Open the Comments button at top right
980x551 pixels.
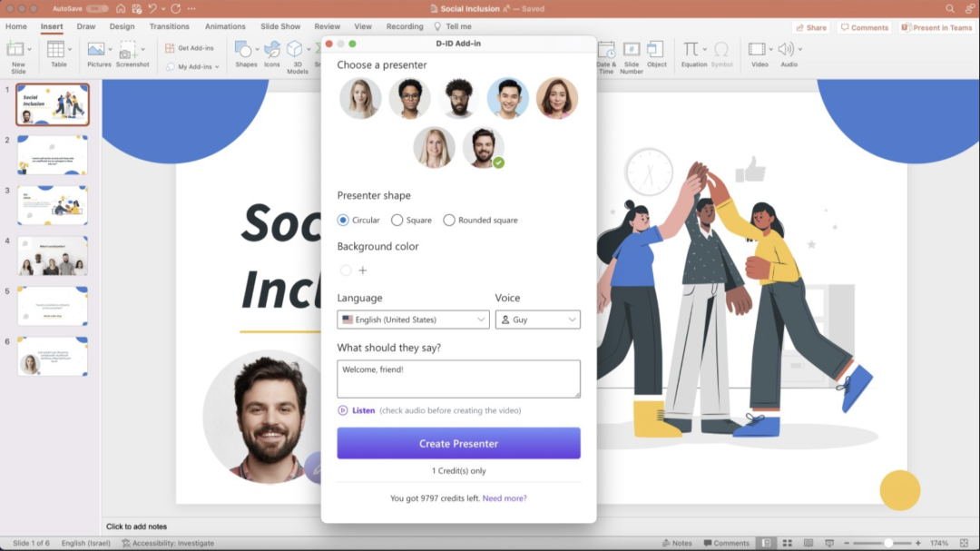(x=865, y=27)
